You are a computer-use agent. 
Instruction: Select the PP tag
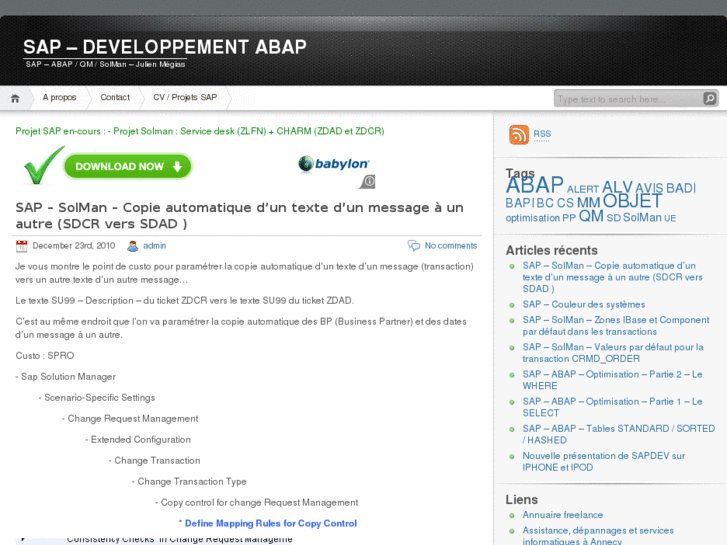coord(569,218)
